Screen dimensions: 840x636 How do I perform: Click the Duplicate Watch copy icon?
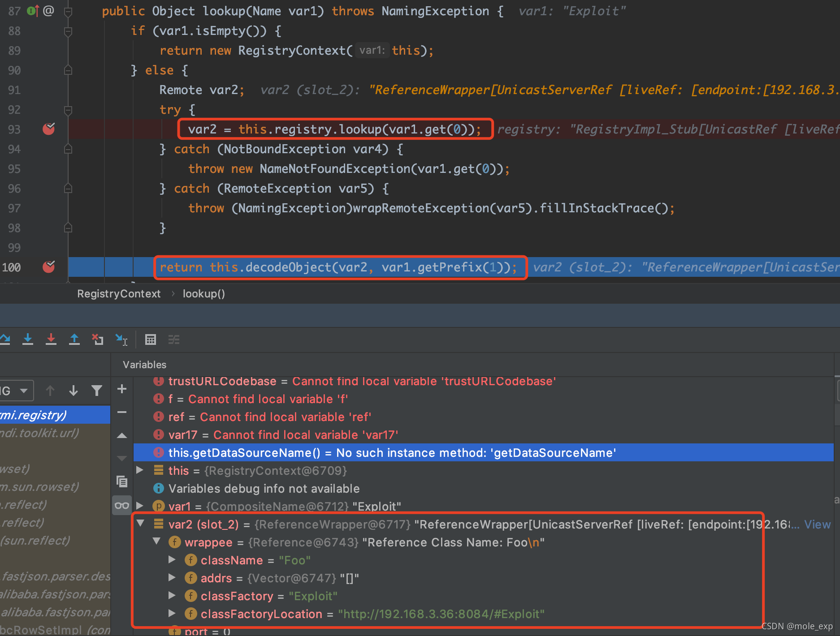pos(121,481)
